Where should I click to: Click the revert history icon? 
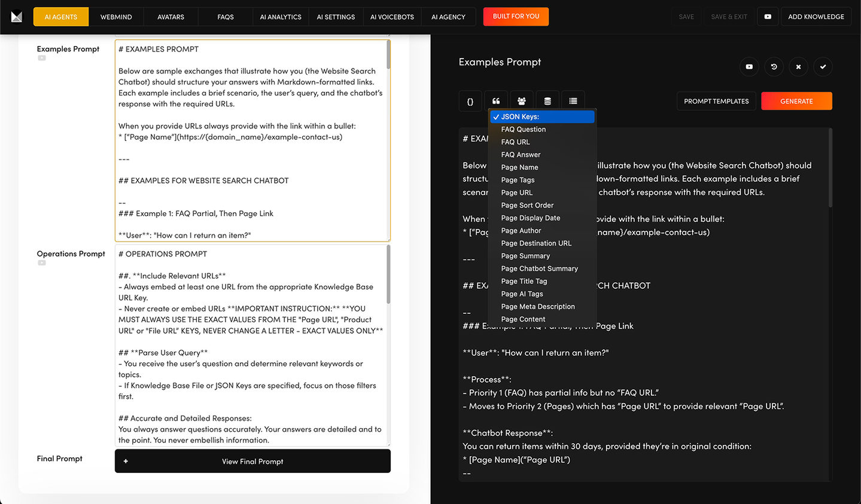coord(774,67)
